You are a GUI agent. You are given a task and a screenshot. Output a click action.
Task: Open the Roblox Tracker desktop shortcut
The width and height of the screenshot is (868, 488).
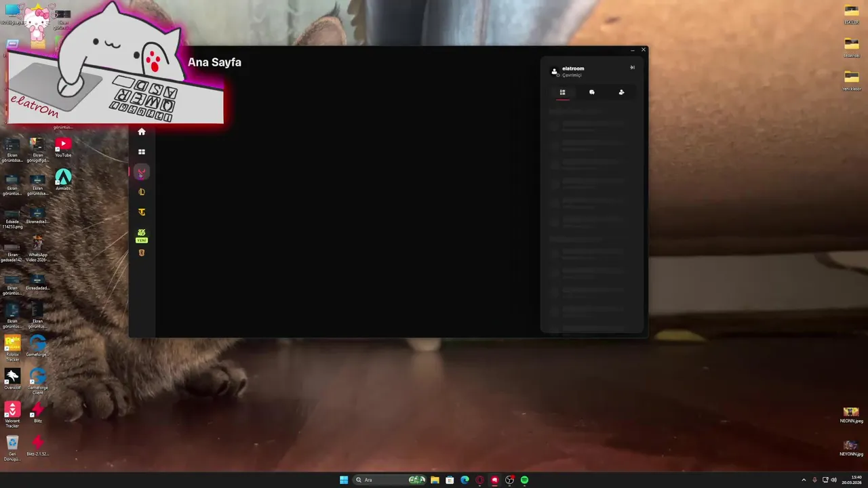pos(12,348)
